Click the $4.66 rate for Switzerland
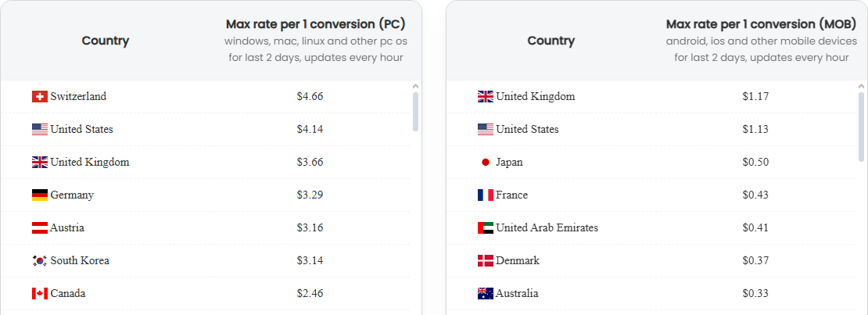868x315 pixels. [x=310, y=97]
